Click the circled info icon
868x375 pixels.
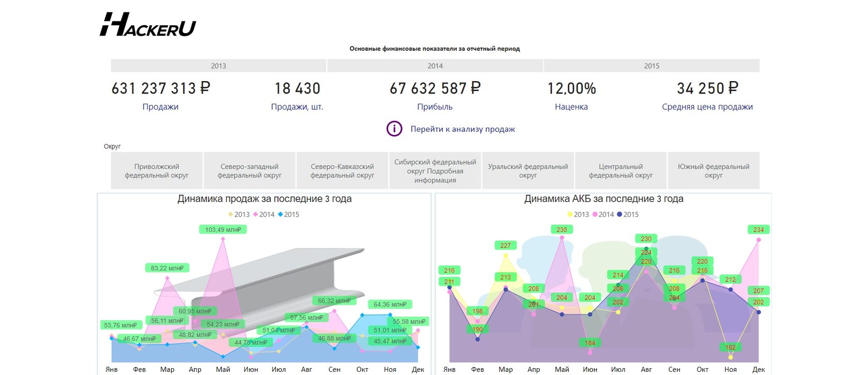point(394,129)
